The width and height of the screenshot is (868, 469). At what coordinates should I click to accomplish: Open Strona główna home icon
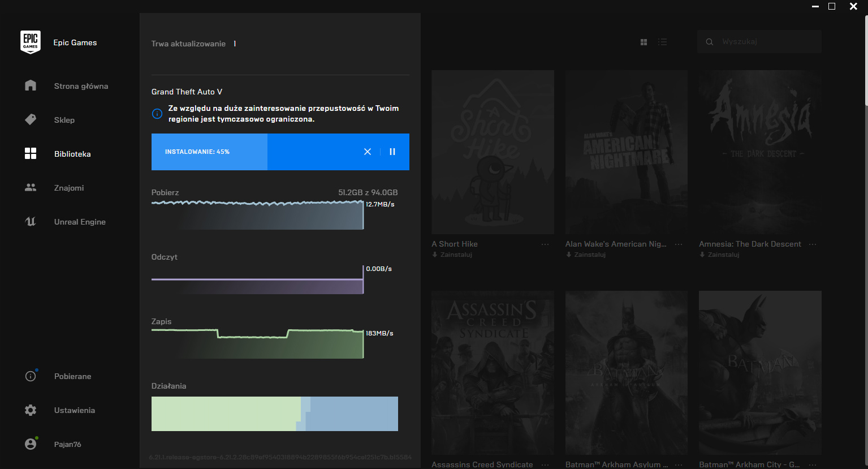pos(31,85)
